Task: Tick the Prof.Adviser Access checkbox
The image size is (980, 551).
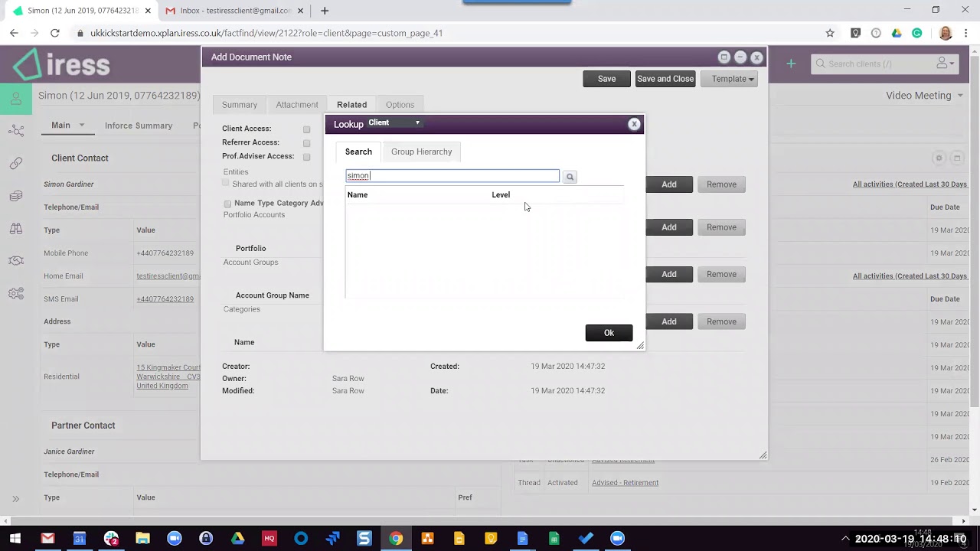Action: pyautogui.click(x=306, y=157)
